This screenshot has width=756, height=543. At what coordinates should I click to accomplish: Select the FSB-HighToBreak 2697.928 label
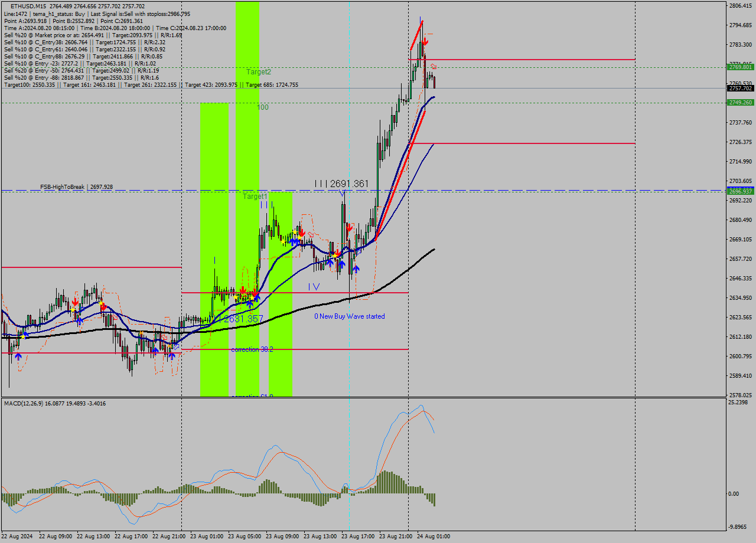click(76, 185)
